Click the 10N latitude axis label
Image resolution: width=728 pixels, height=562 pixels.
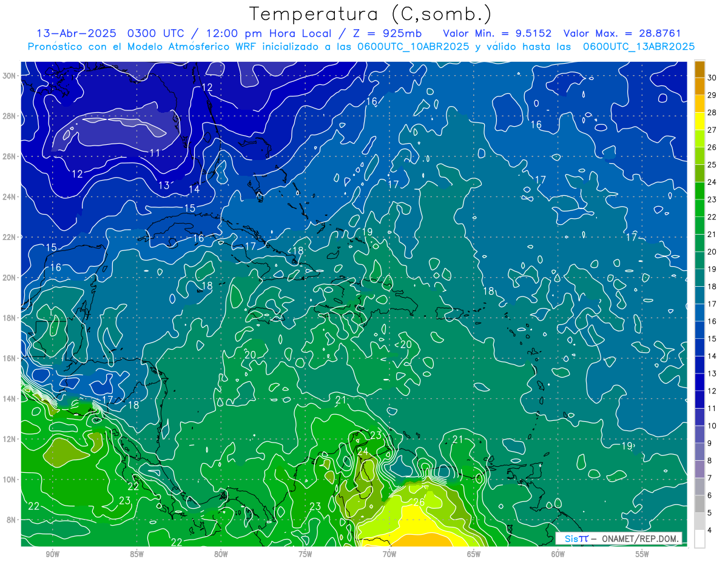(10, 480)
